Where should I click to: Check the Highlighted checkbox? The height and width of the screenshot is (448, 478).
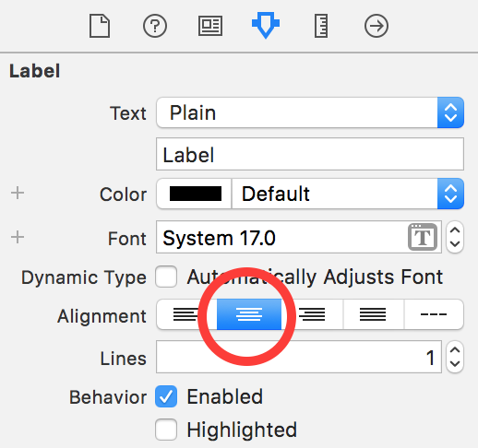click(166, 430)
